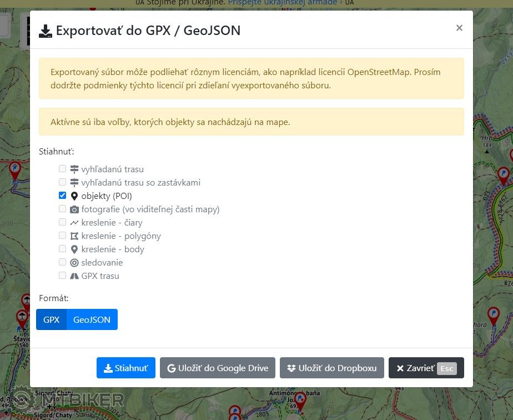Click the road icon beside GPX trasu
Screen dimensions: 513x420
[x=74, y=276]
